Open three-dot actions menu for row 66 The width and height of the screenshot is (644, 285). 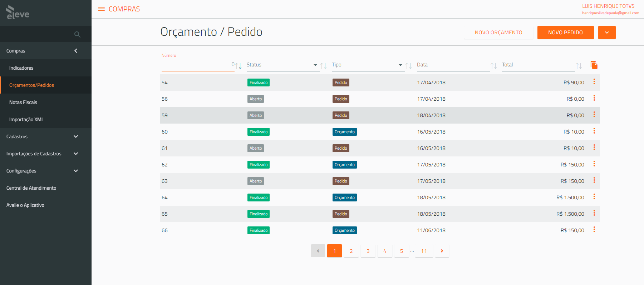click(594, 230)
